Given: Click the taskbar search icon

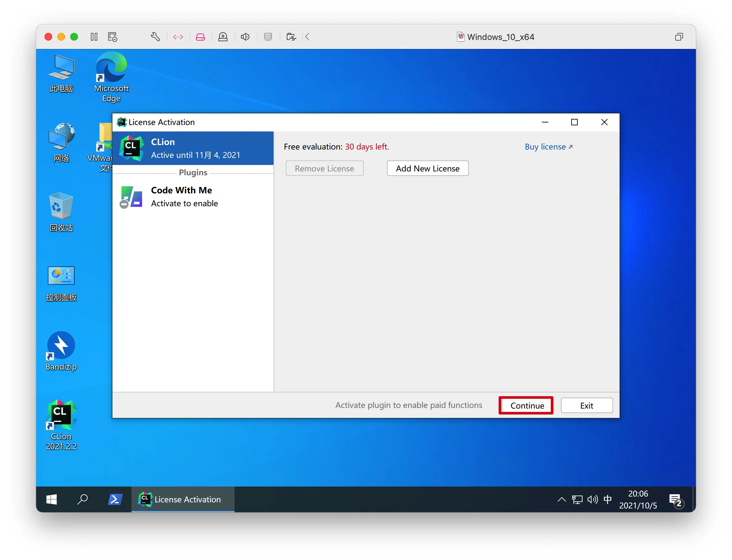Looking at the screenshot, I should click(x=82, y=499).
